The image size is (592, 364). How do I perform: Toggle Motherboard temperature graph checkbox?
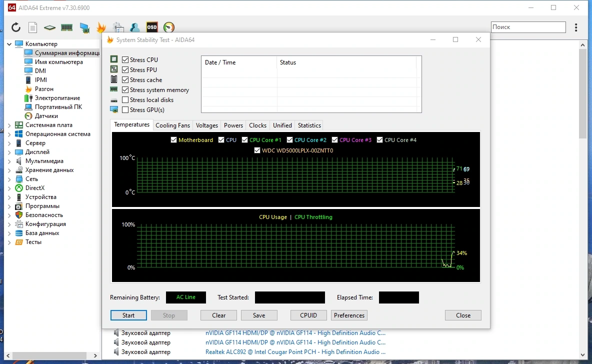(173, 139)
